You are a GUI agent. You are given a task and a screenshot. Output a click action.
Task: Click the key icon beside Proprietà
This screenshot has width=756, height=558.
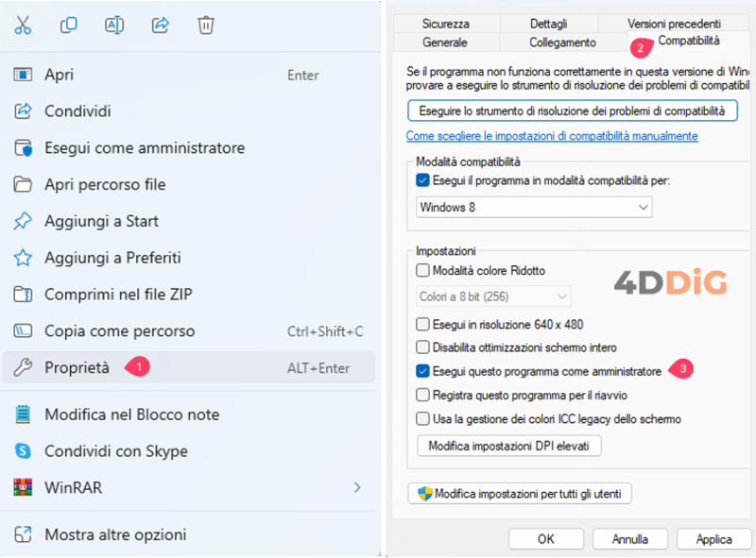[x=21, y=366]
